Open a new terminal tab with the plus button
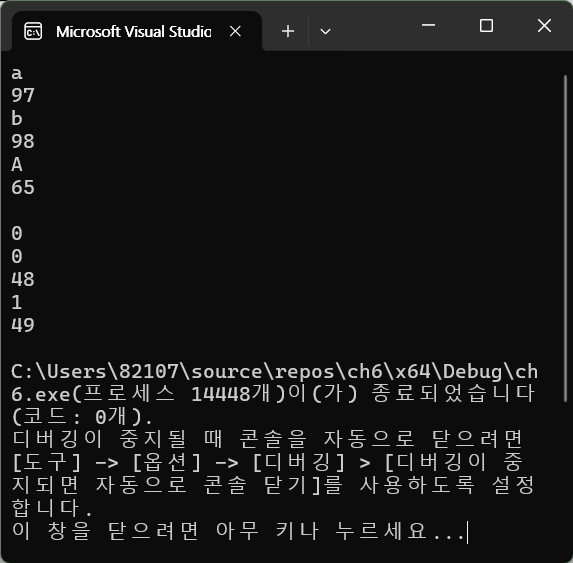 coord(288,31)
